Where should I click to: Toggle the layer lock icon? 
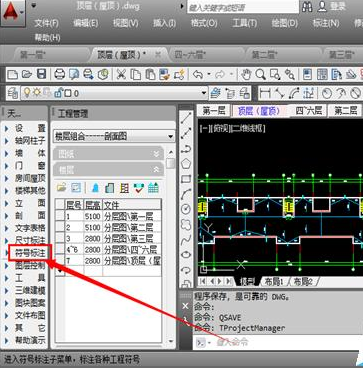[x=58, y=93]
